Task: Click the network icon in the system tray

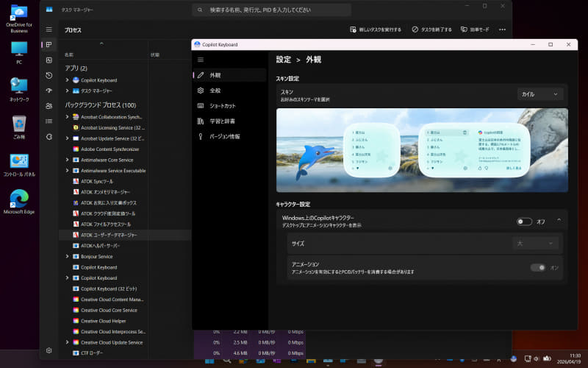Action: coord(528,358)
